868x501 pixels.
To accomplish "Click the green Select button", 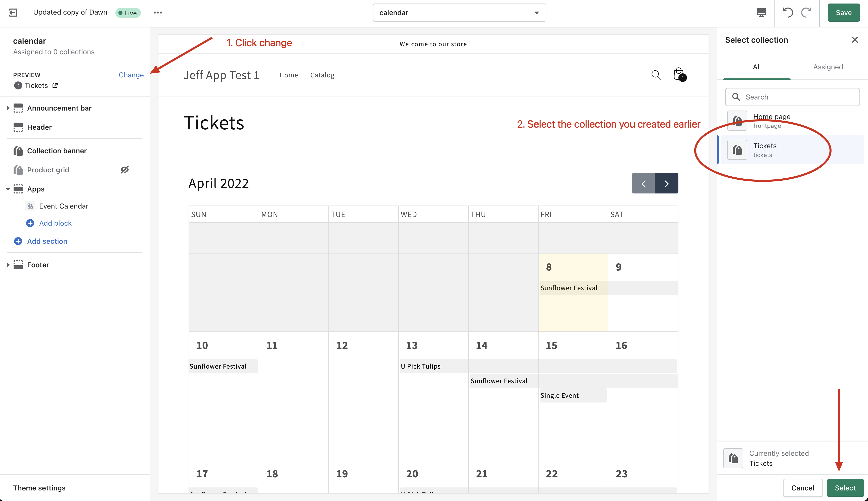I will 845,488.
